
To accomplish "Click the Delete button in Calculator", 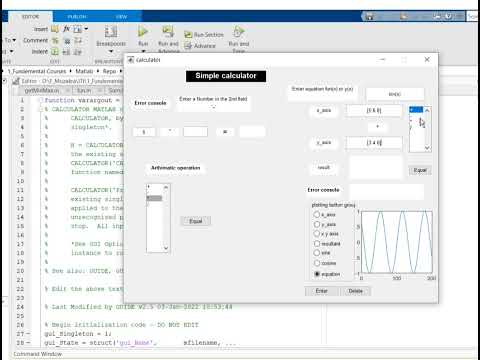I will [x=355, y=291].
